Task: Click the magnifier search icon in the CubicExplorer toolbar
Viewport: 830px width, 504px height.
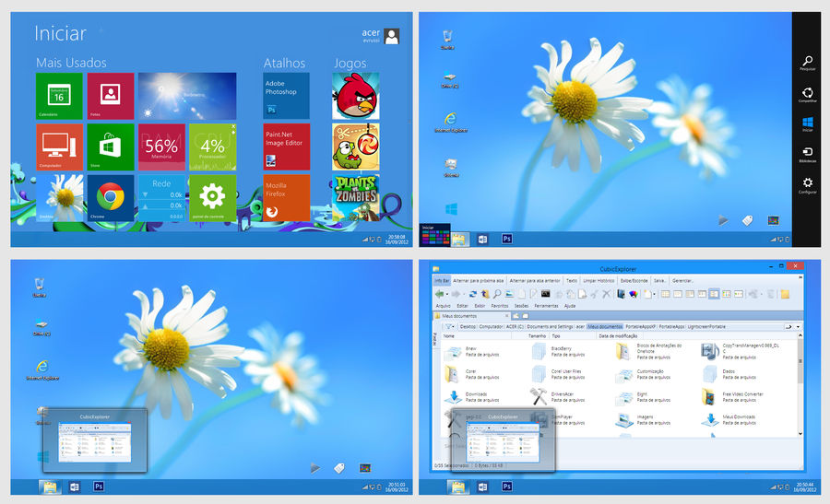Action: tap(497, 294)
